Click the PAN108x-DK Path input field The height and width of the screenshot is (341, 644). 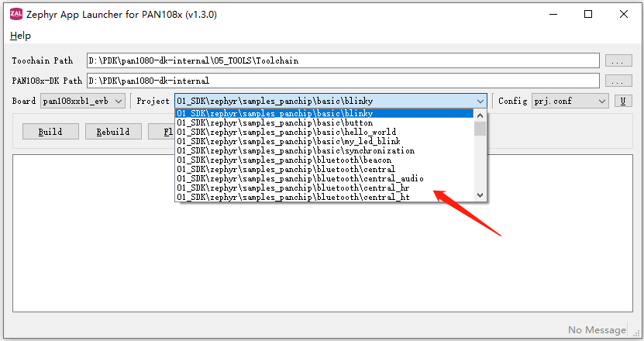point(343,81)
